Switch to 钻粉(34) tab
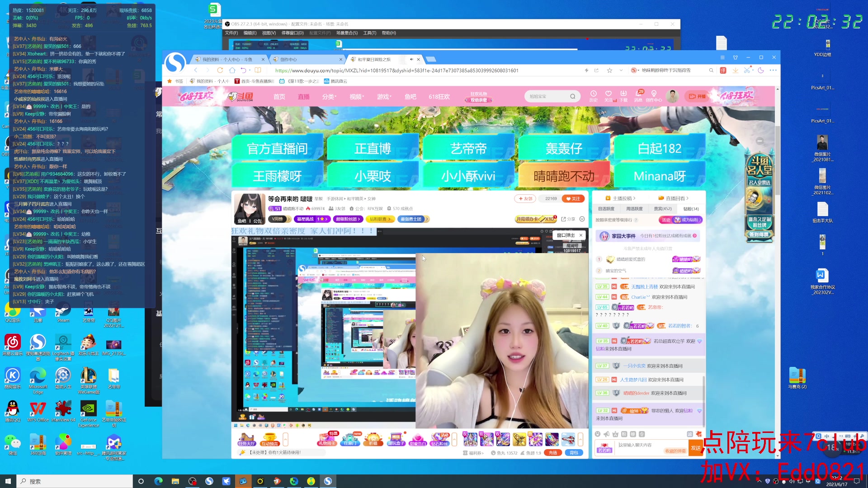 point(691,209)
